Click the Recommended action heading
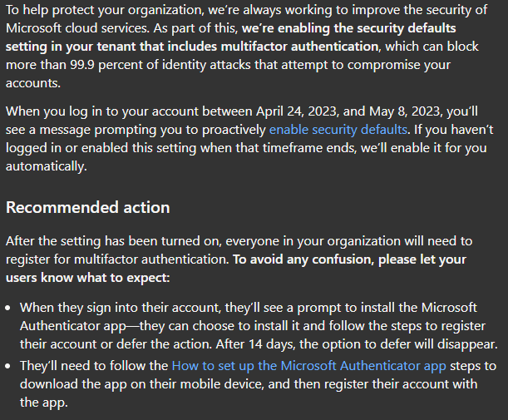 pos(88,207)
